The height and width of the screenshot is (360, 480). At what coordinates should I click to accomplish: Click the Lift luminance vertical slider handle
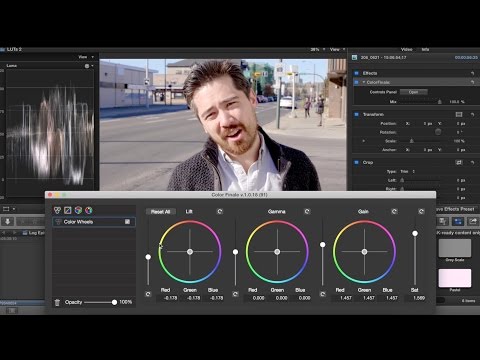(x=148, y=257)
